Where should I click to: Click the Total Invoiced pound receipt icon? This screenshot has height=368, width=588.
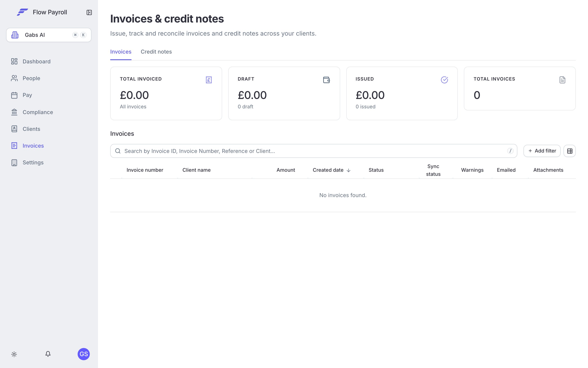209,80
